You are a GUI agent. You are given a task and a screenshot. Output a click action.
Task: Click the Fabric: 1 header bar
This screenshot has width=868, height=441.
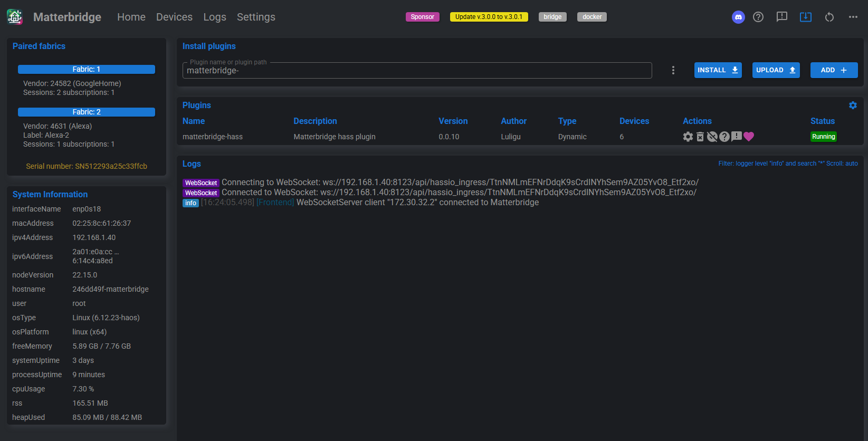(x=87, y=69)
